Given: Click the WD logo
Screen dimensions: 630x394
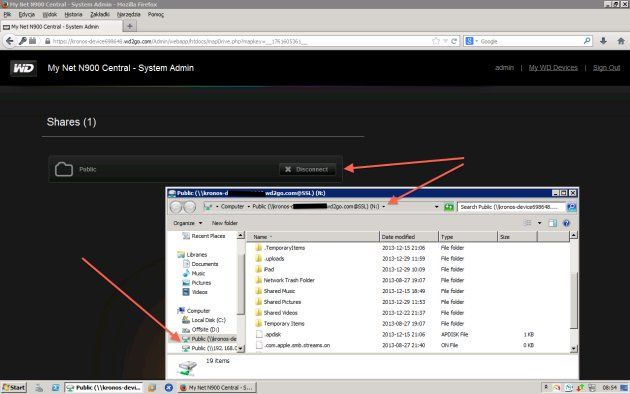Looking at the screenshot, I should tap(23, 68).
